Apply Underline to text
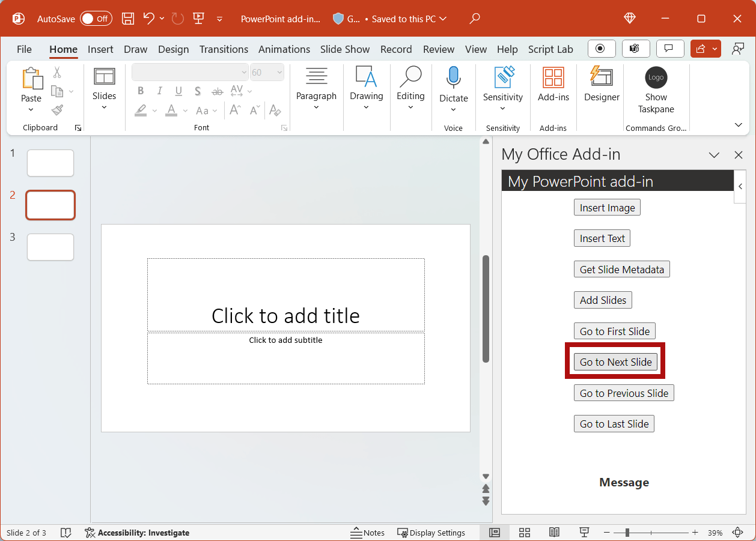This screenshot has width=756, height=541. [178, 91]
